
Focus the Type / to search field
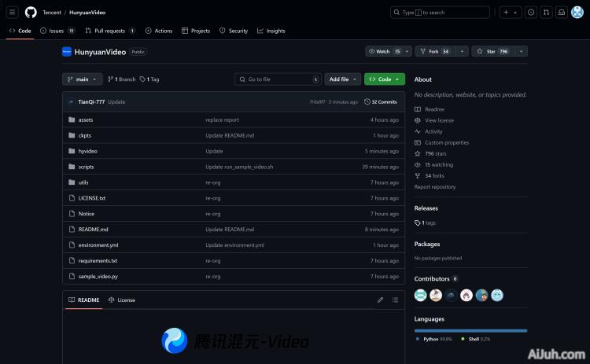[440, 13]
